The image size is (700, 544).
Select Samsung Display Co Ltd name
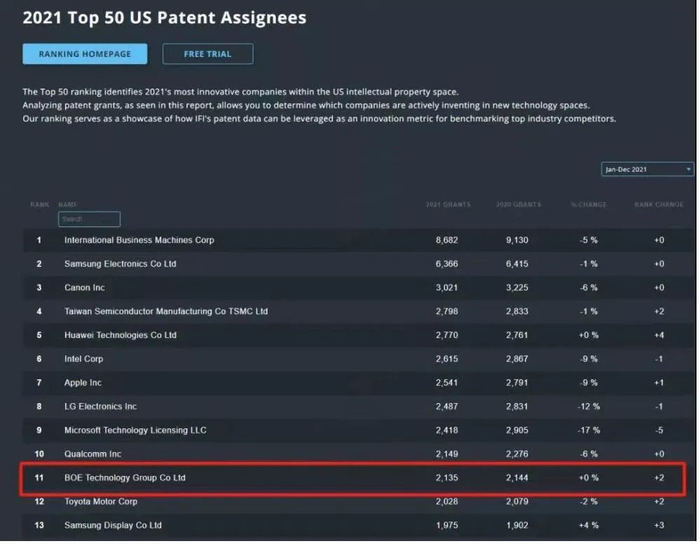point(112,525)
